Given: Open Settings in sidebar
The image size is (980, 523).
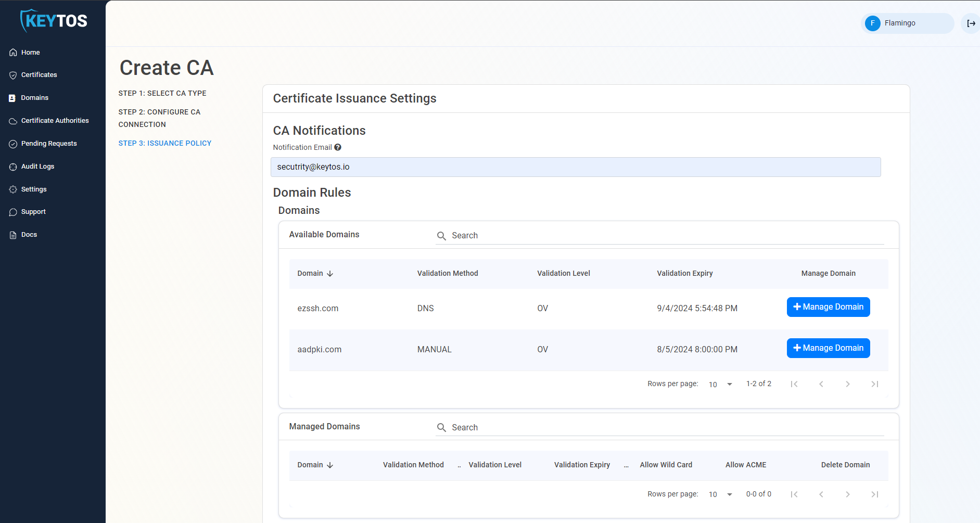Looking at the screenshot, I should pyautogui.click(x=34, y=189).
